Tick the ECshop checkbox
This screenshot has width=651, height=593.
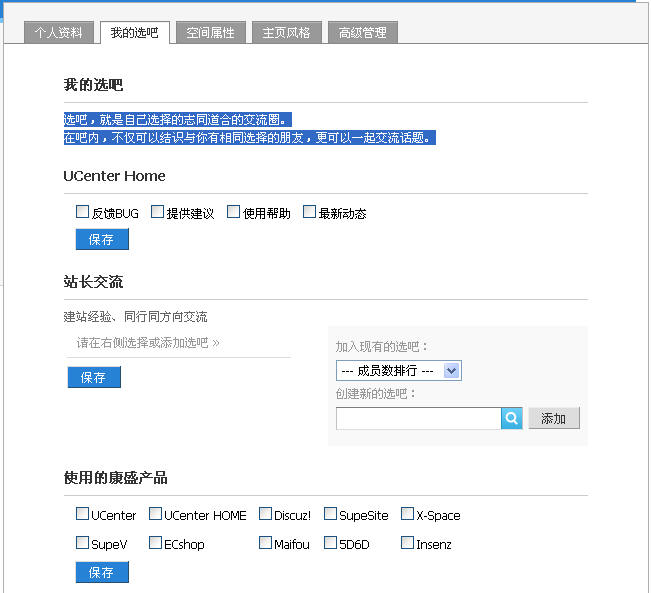pyautogui.click(x=156, y=543)
